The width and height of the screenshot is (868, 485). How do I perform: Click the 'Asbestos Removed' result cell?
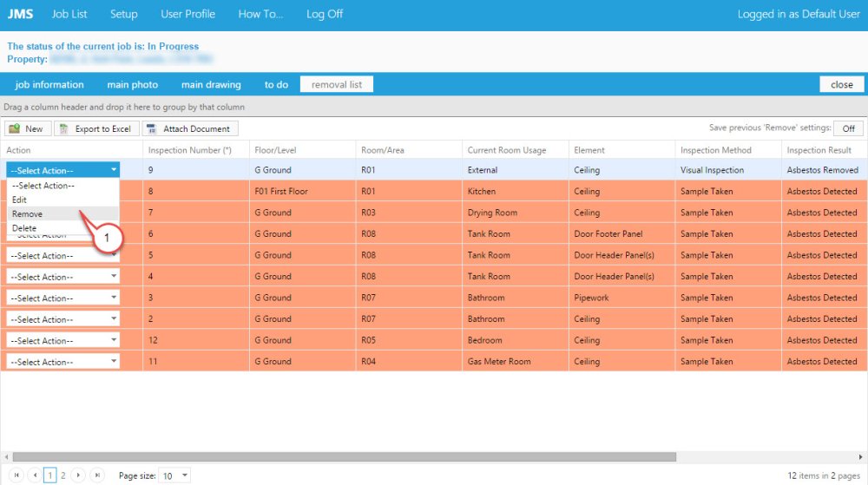[x=823, y=170]
